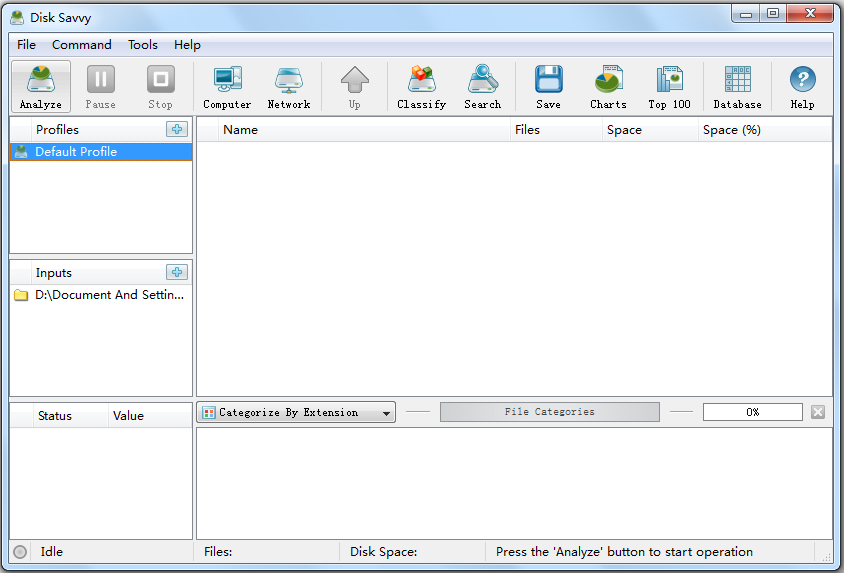Click the Disk Space: status bar field
Screen dimensions: 844x573
[x=412, y=552]
